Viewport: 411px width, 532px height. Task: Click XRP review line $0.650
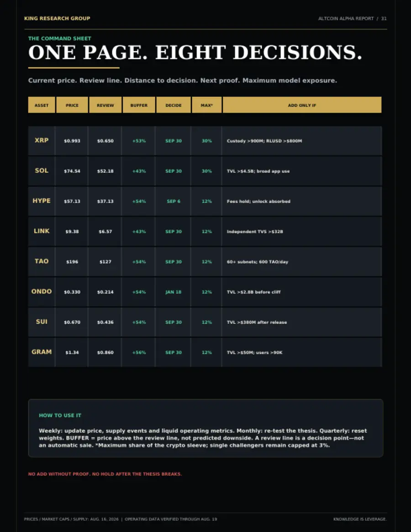105,141
